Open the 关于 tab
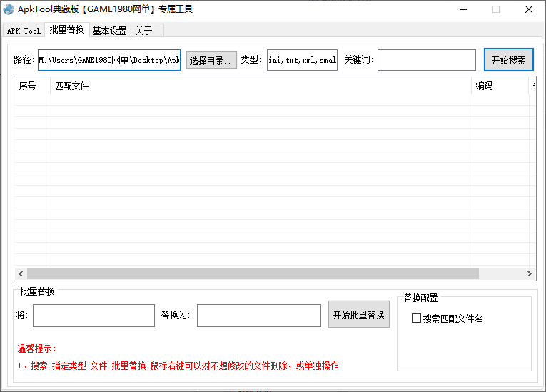This screenshot has width=546, height=392. (143, 31)
